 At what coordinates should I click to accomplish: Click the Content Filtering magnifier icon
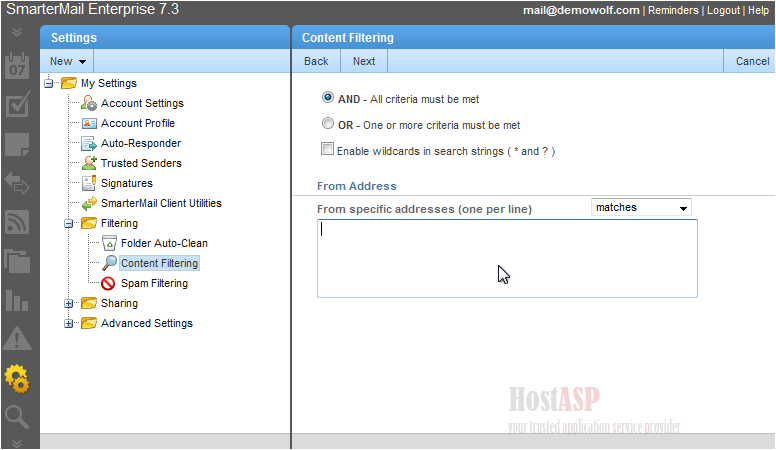pos(109,263)
